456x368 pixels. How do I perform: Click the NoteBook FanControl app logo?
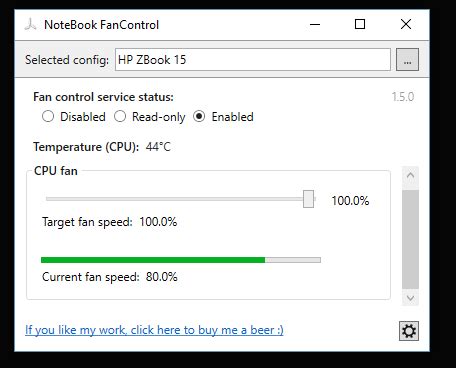pos(30,24)
